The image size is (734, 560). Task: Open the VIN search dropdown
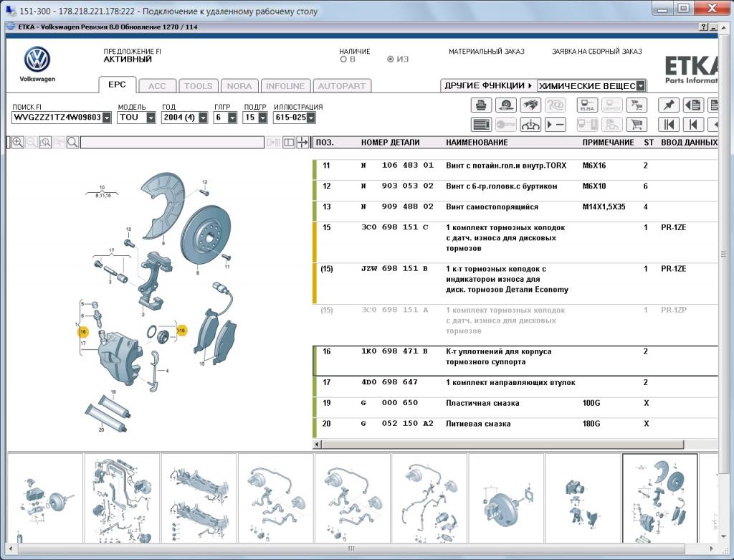(107, 118)
